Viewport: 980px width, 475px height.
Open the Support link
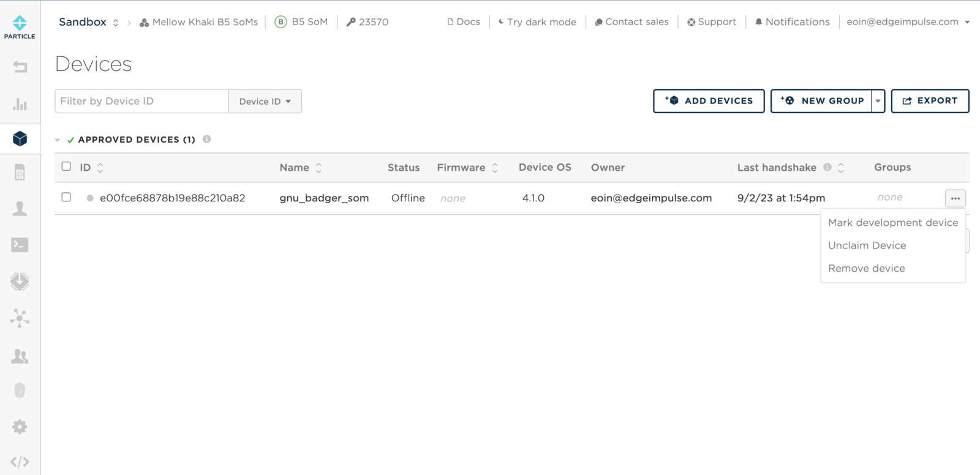point(712,22)
